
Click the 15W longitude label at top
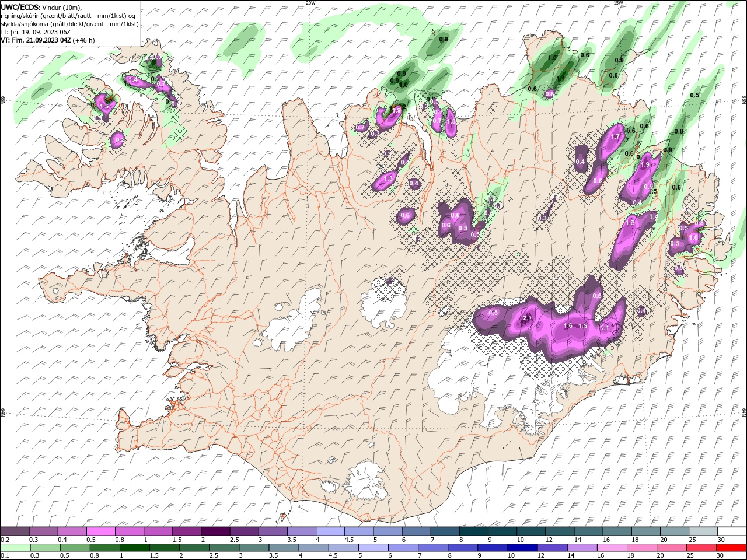tap(618, 3)
